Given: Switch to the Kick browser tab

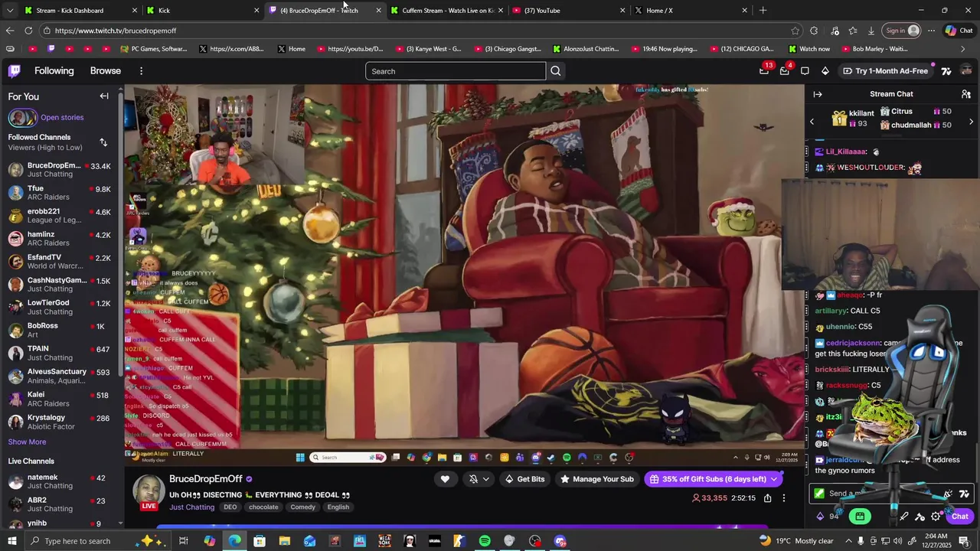Looking at the screenshot, I should click(x=203, y=11).
